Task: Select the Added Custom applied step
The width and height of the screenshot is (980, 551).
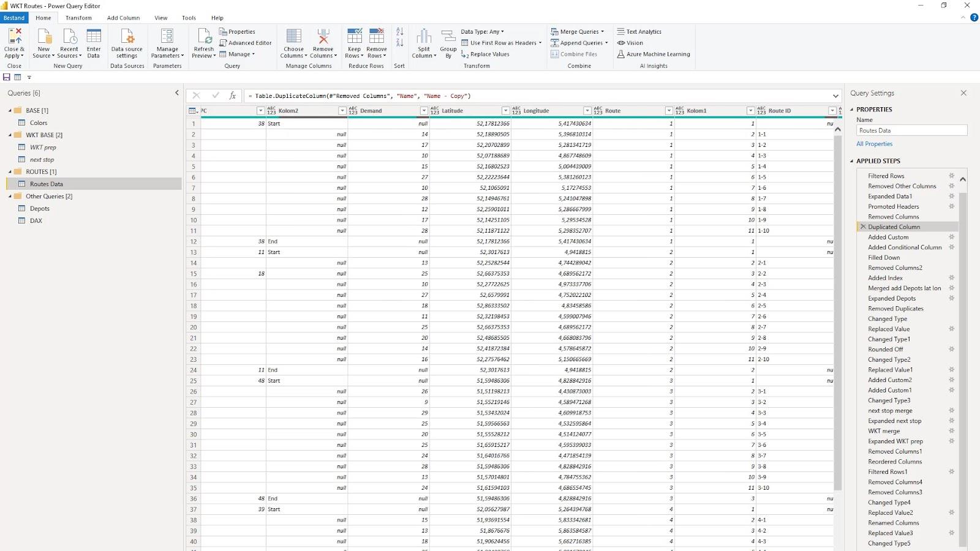Action: 888,237
